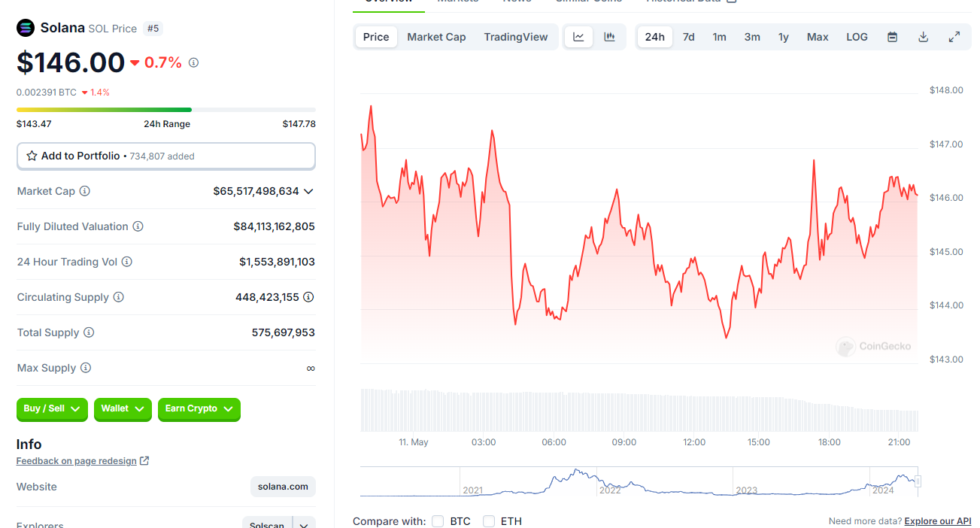Open Explore our API link
The width and height of the screenshot is (980, 528).
(x=938, y=521)
